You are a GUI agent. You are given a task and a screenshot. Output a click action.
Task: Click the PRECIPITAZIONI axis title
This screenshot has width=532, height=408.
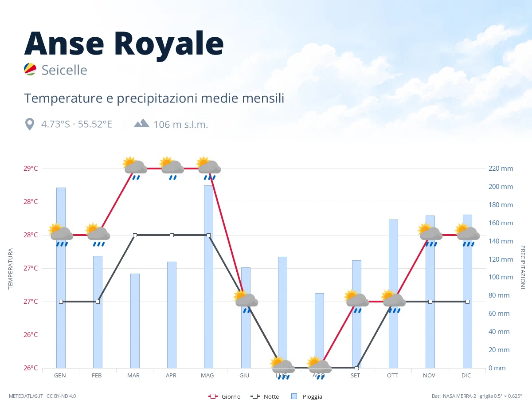(x=522, y=267)
